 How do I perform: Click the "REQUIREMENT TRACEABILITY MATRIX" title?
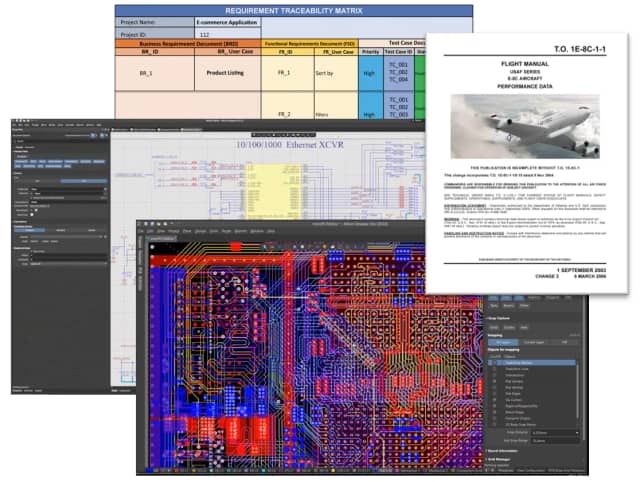coord(293,11)
